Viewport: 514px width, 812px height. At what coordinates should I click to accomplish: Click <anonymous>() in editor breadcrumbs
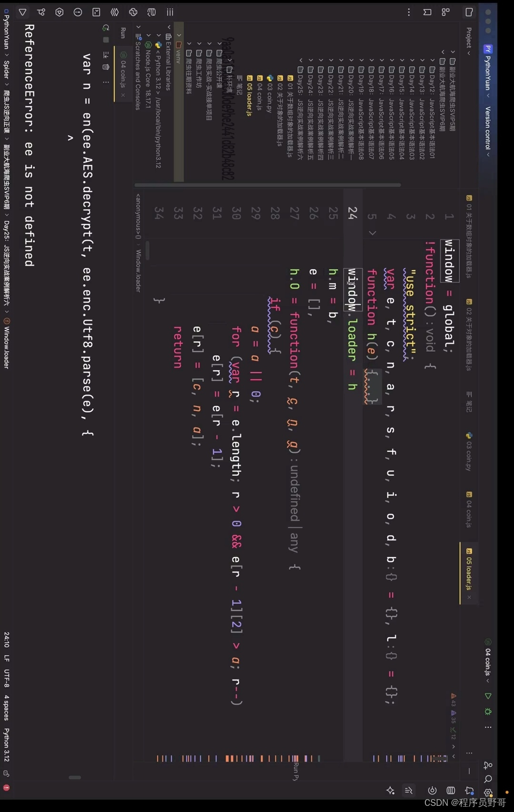click(x=138, y=216)
